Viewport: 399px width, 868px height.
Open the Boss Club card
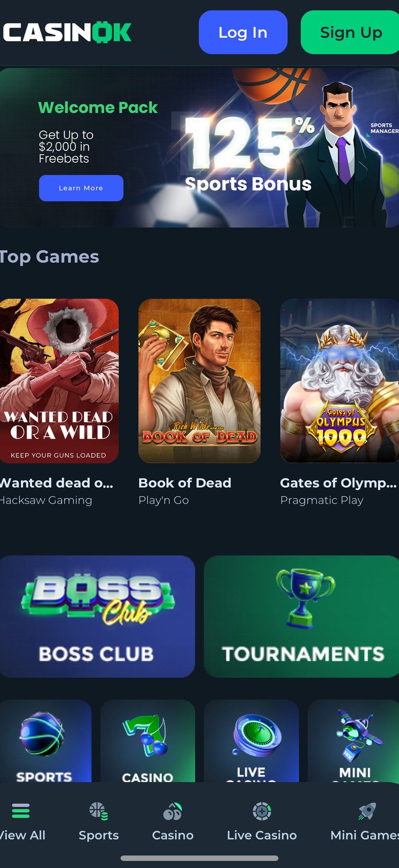(x=97, y=616)
